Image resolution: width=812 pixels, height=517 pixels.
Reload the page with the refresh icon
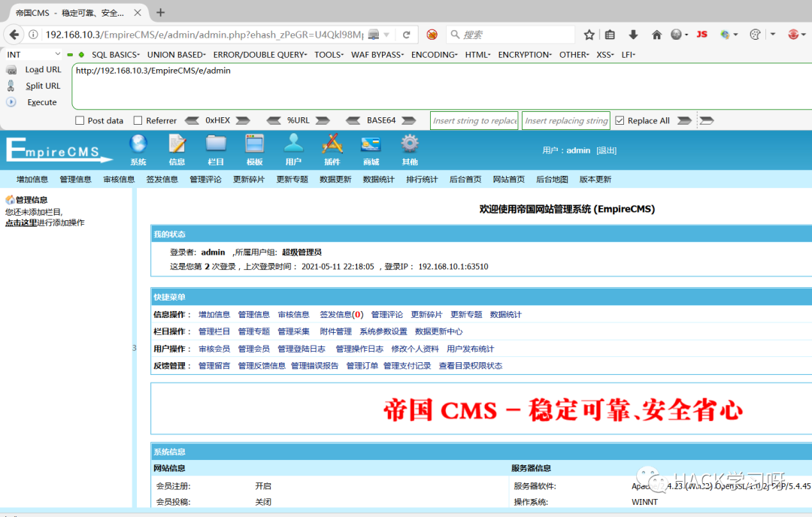[407, 35]
